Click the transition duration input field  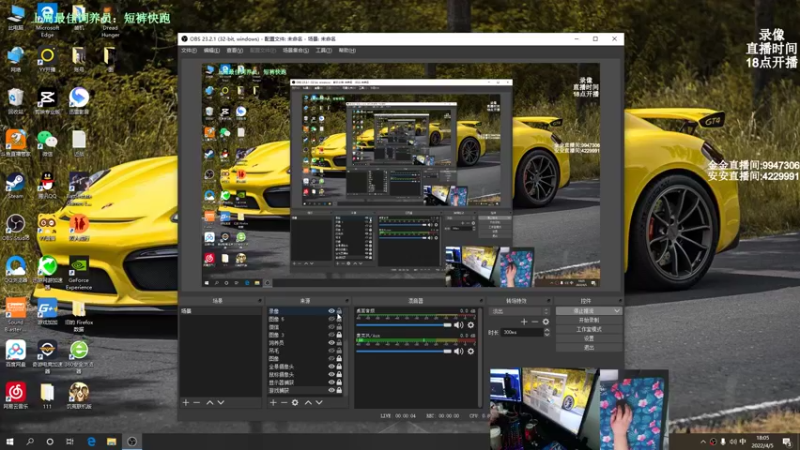point(520,332)
